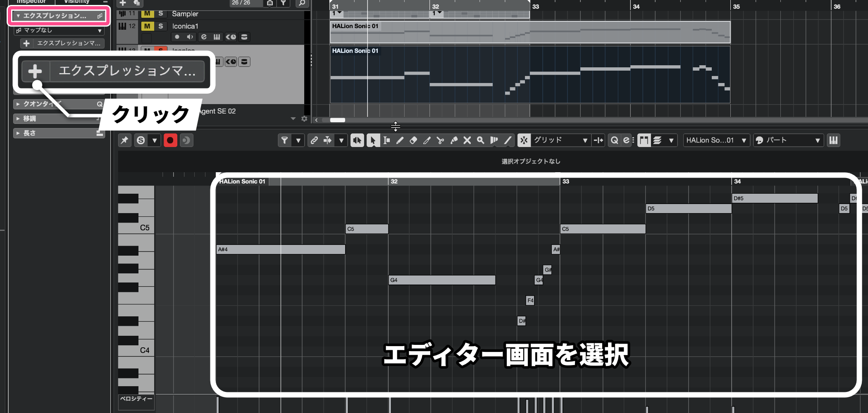Click the Quantize Q button in toolbar
This screenshot has height=413, width=868.
pyautogui.click(x=614, y=140)
